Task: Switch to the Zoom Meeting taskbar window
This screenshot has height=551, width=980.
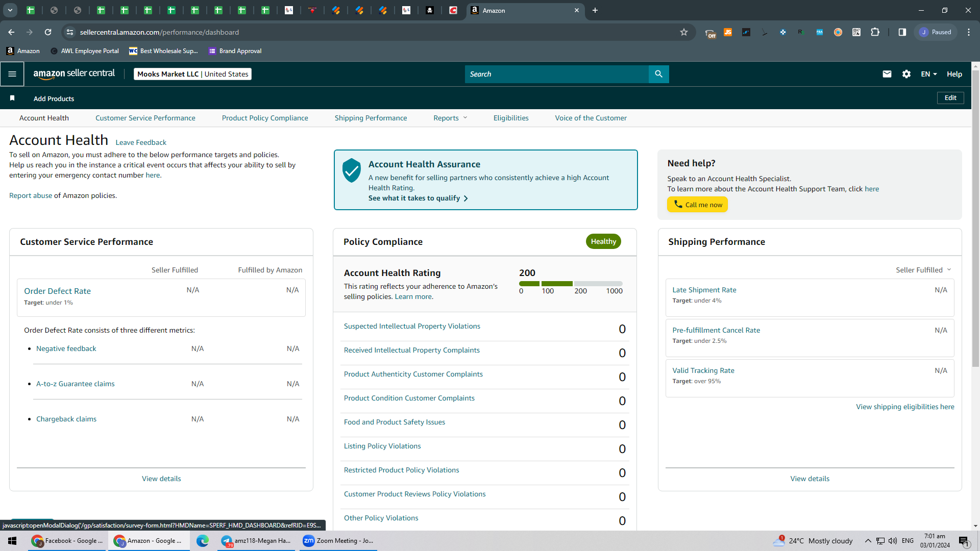Action: (x=338, y=541)
